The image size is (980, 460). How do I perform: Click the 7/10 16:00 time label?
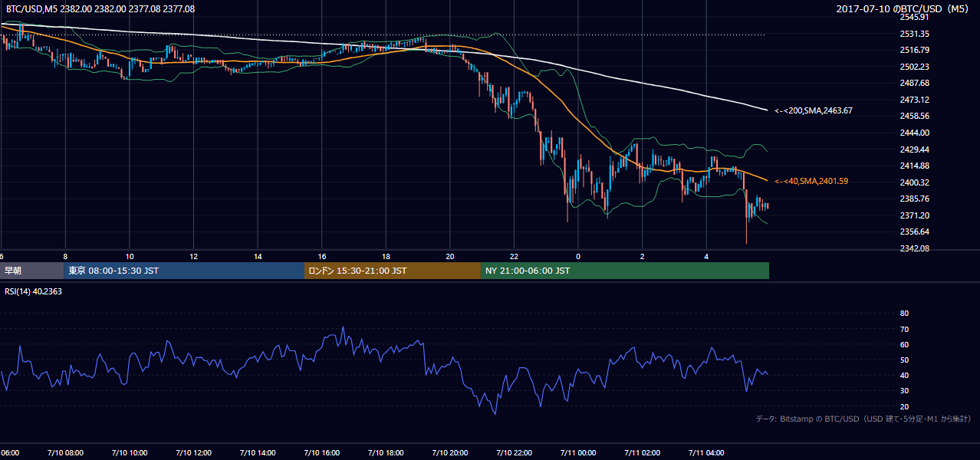point(322,453)
